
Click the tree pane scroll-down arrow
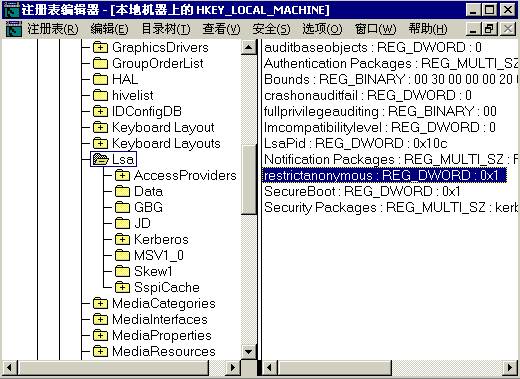pos(248,351)
